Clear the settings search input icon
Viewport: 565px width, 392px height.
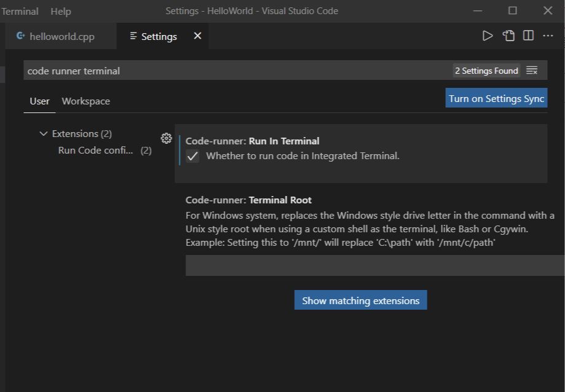click(x=532, y=70)
